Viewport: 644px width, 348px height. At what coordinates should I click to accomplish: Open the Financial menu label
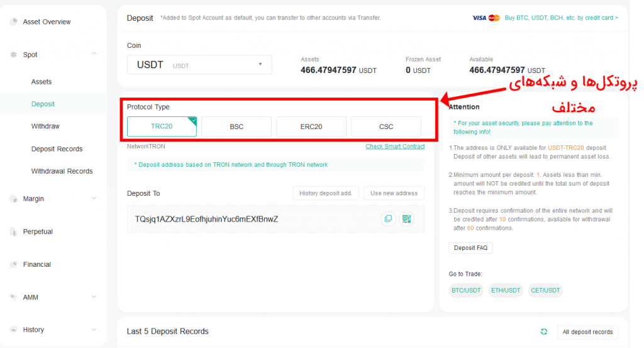point(37,264)
